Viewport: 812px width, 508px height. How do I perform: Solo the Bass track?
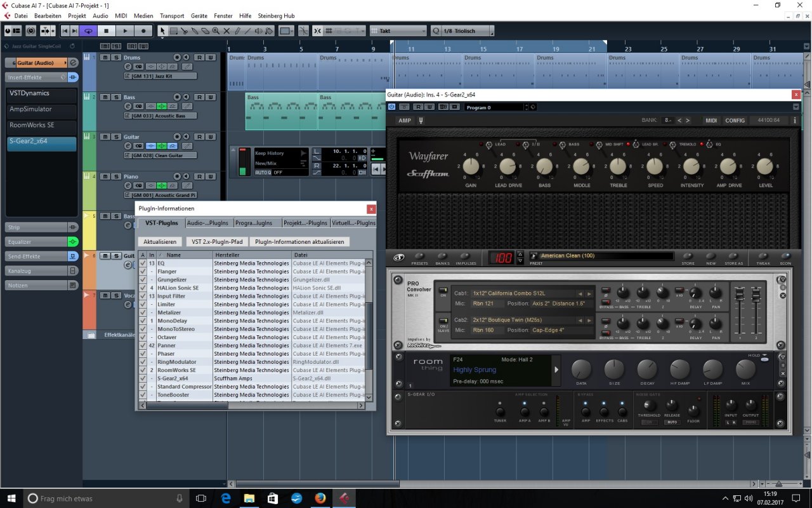point(116,97)
